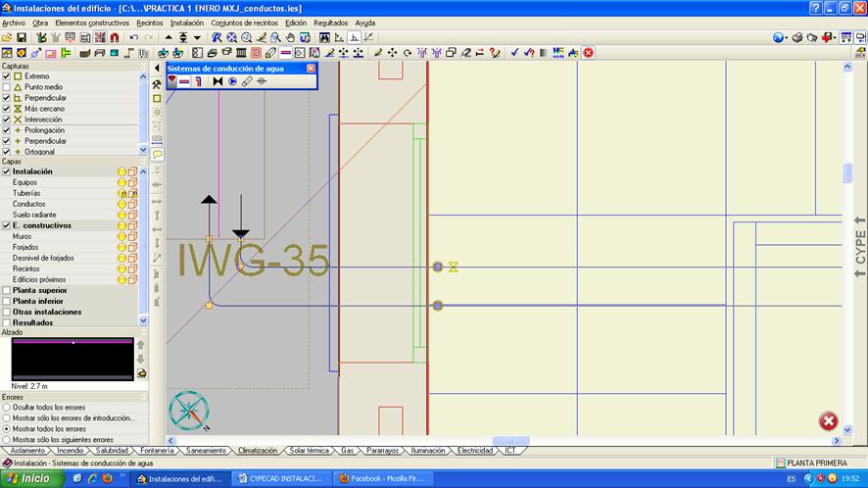Click the red magnet snap icon
This screenshot has height=488, width=868.
114,37
